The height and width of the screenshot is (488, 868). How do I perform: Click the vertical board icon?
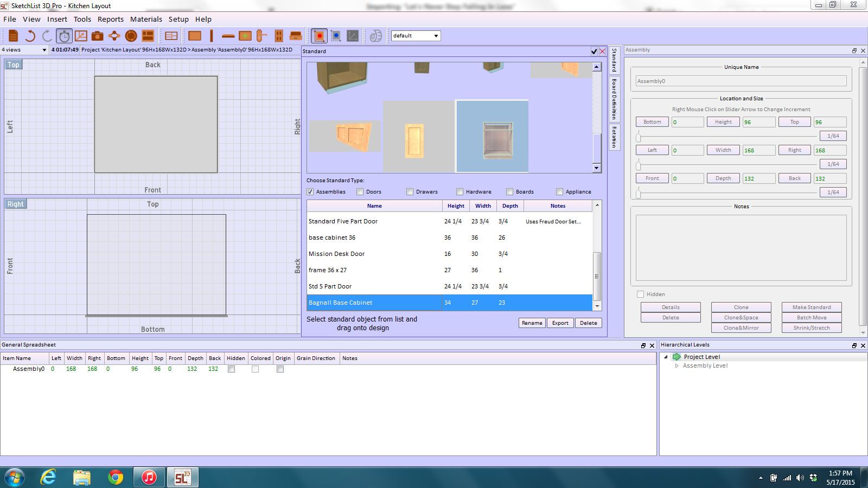pyautogui.click(x=212, y=36)
